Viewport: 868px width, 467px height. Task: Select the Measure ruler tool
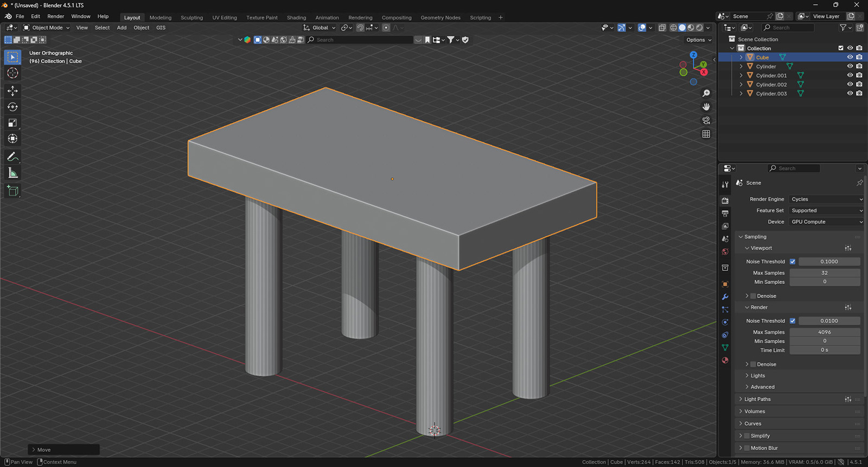(12, 173)
